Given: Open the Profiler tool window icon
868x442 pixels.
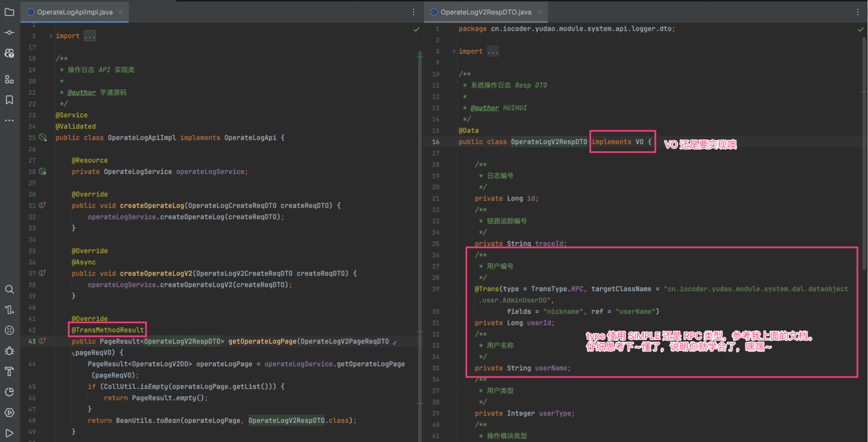Looking at the screenshot, I should [9, 392].
